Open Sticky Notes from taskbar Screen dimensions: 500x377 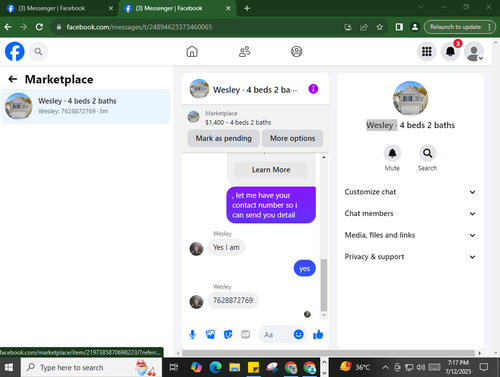pos(253,367)
